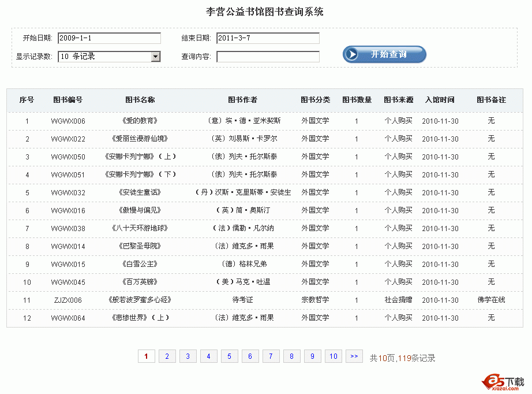Jump to page 10 of the book list
This screenshot has height=394, width=532.
click(333, 356)
